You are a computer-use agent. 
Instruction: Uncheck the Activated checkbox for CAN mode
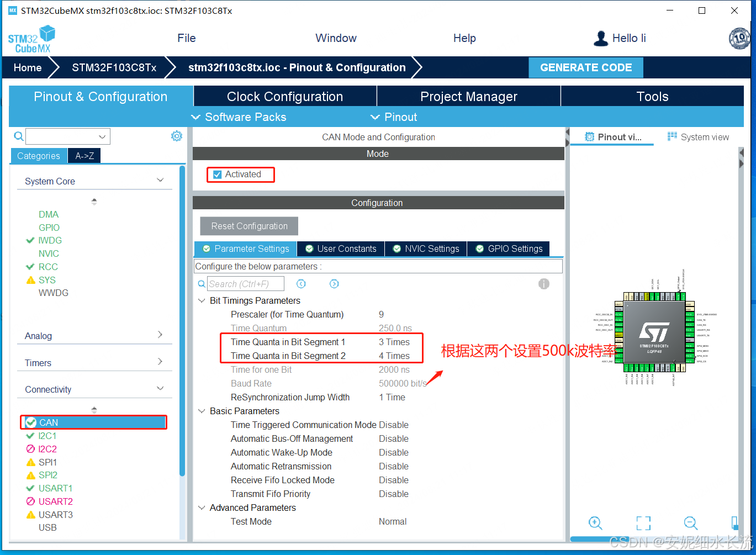[x=216, y=174]
